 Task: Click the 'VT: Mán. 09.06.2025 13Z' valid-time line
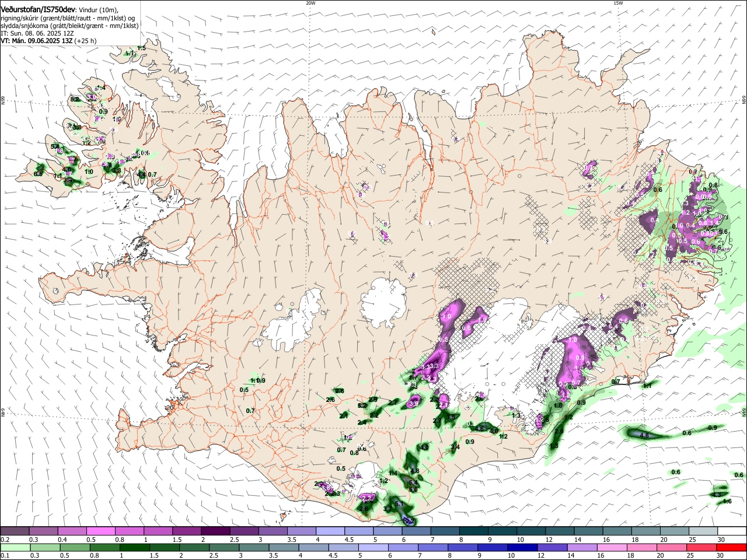[x=37, y=41]
